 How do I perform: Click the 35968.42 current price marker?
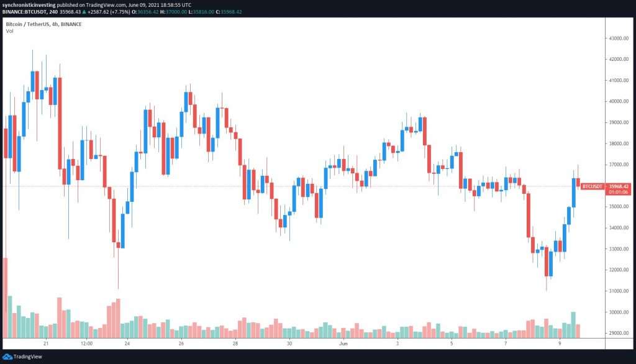click(619, 186)
